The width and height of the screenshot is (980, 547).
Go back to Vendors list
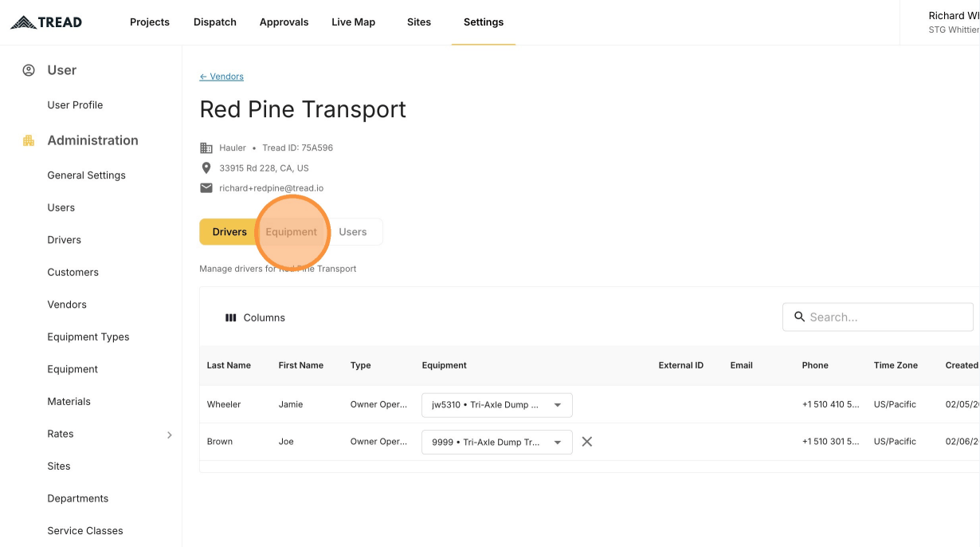[x=221, y=77]
